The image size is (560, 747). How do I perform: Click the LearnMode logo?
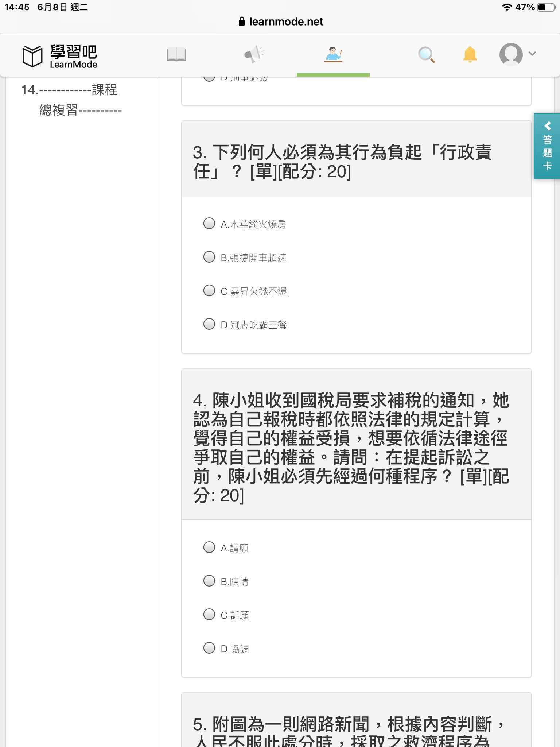tap(60, 56)
